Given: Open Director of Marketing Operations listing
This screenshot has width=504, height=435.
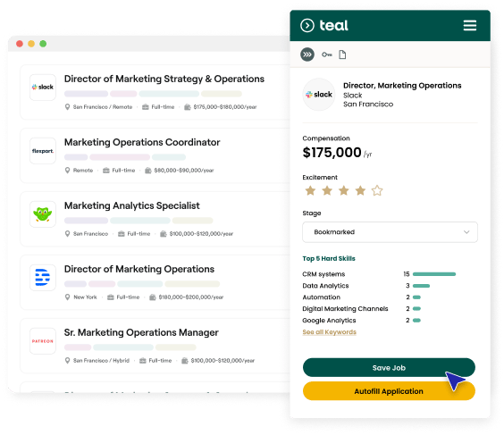Looking at the screenshot, I should (x=139, y=269).
